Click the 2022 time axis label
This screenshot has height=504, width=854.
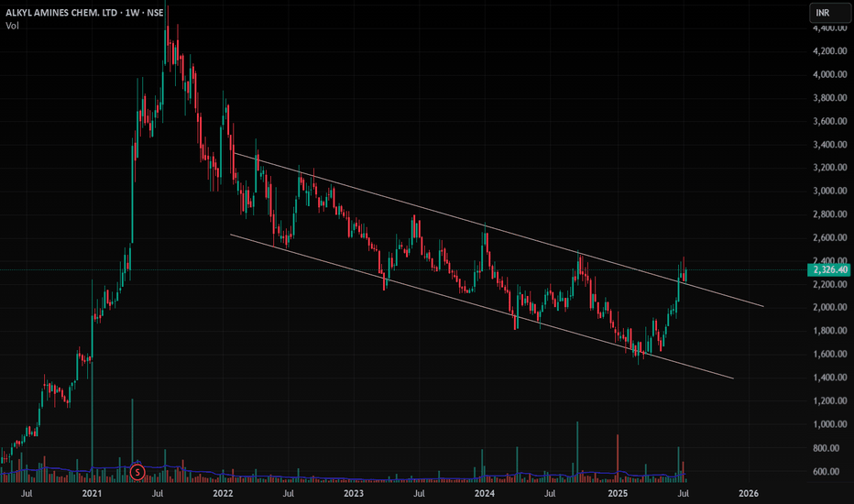coord(223,494)
